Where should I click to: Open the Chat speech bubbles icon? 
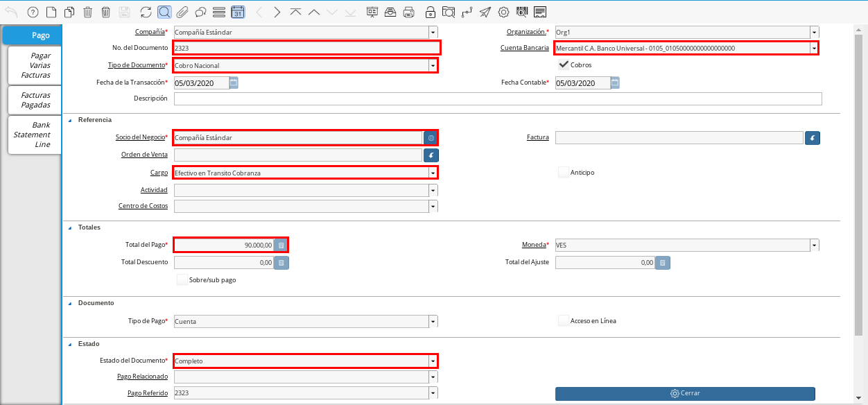(200, 12)
